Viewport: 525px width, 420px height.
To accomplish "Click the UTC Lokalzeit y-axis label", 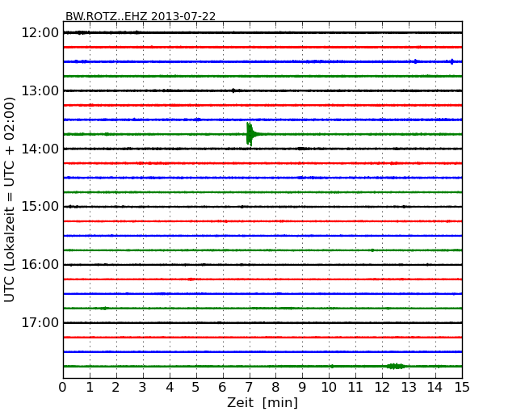I will tap(10, 199).
